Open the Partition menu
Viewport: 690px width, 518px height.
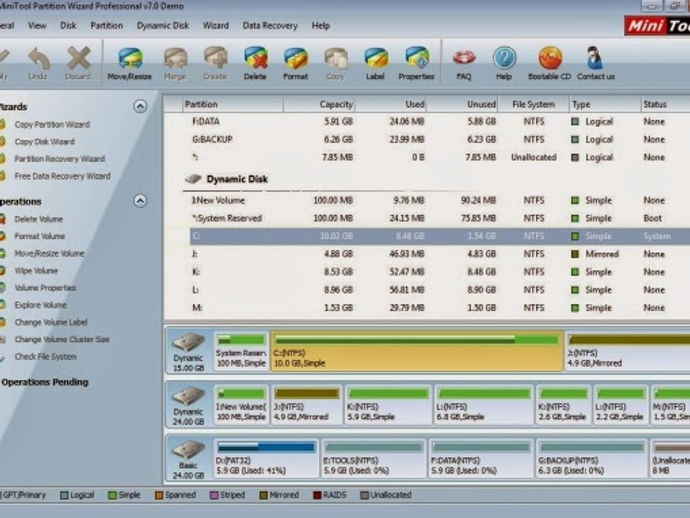(x=106, y=26)
